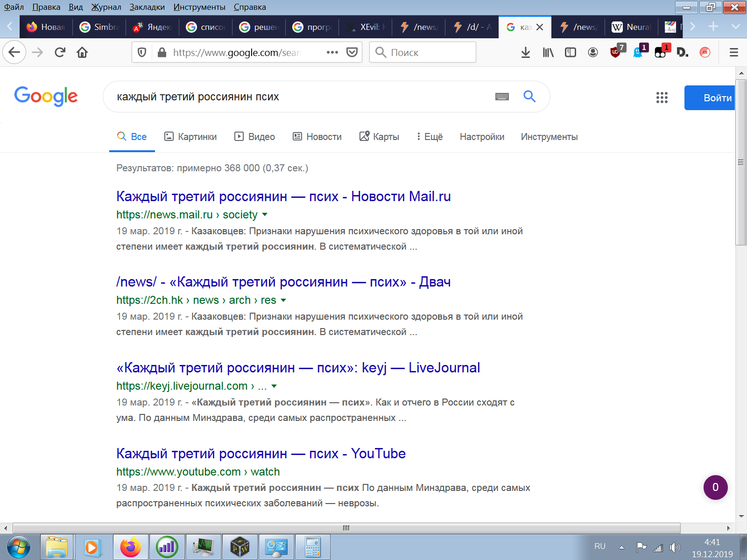The image size is (747, 560).
Task: Open the media player taskbar icon
Action: [92, 547]
